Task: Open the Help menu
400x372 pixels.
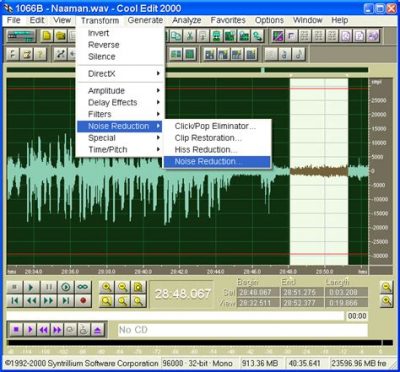Action: click(339, 20)
